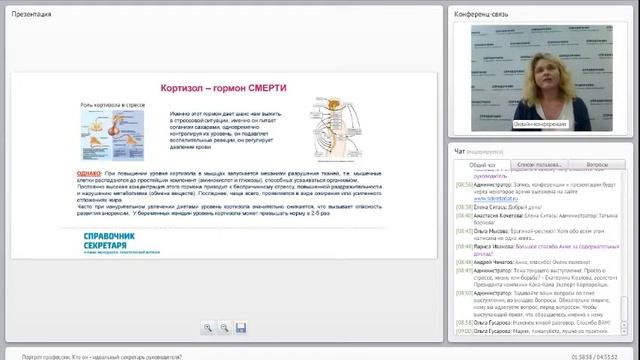The width and height of the screenshot is (640, 360).
Task: Click the Администратор message about 'Тема текущего выступления'
Action: [537, 278]
